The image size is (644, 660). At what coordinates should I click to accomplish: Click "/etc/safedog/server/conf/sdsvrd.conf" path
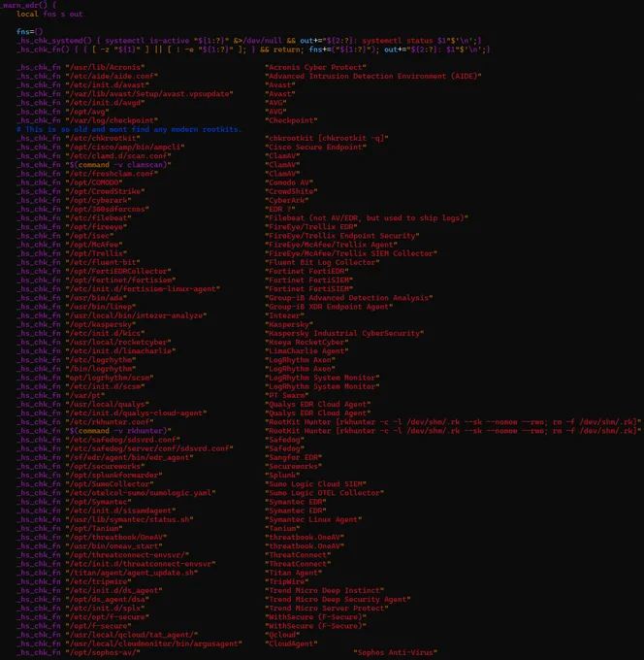pyautogui.click(x=149, y=448)
